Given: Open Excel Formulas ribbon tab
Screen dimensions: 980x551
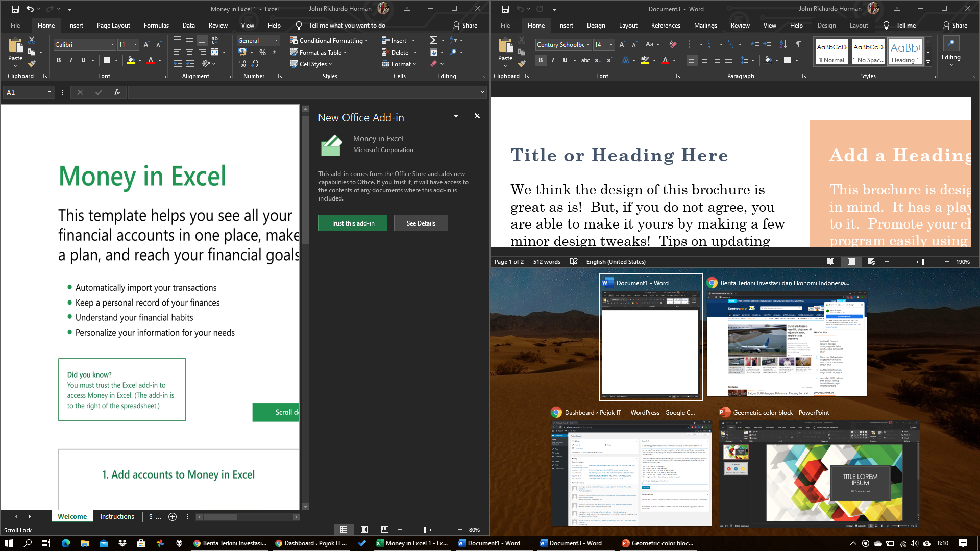Looking at the screenshot, I should tap(156, 26).
